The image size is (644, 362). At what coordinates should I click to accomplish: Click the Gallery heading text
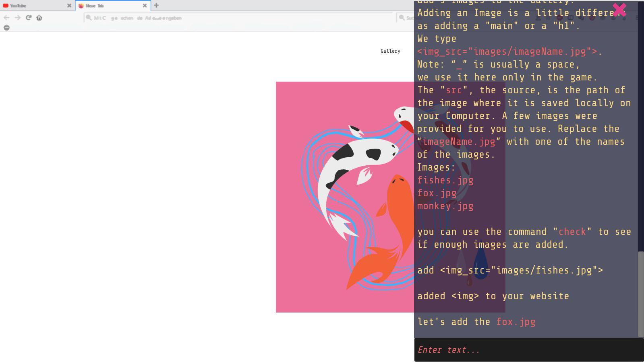390,51
